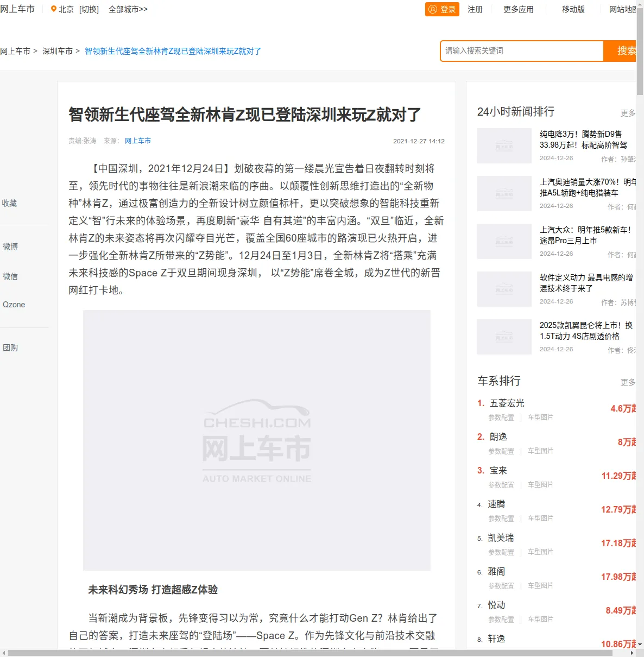This screenshot has height=657, width=644.
Task: Open 车型图片 for 凯美瑞
Action: coord(541,552)
